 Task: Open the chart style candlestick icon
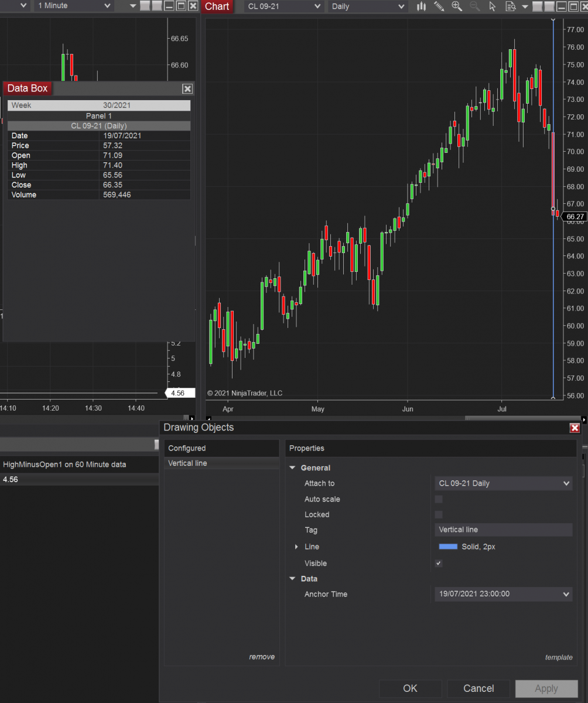pos(421,6)
